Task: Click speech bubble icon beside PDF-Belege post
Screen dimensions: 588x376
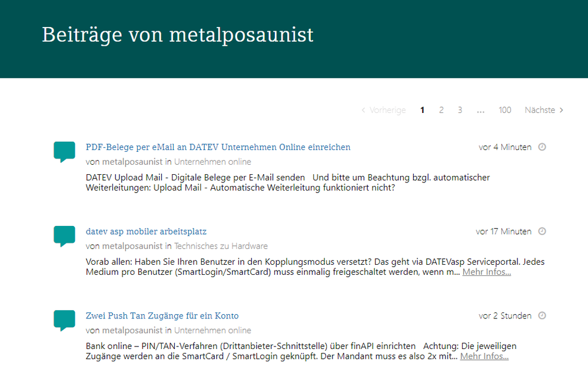Action: tap(64, 151)
